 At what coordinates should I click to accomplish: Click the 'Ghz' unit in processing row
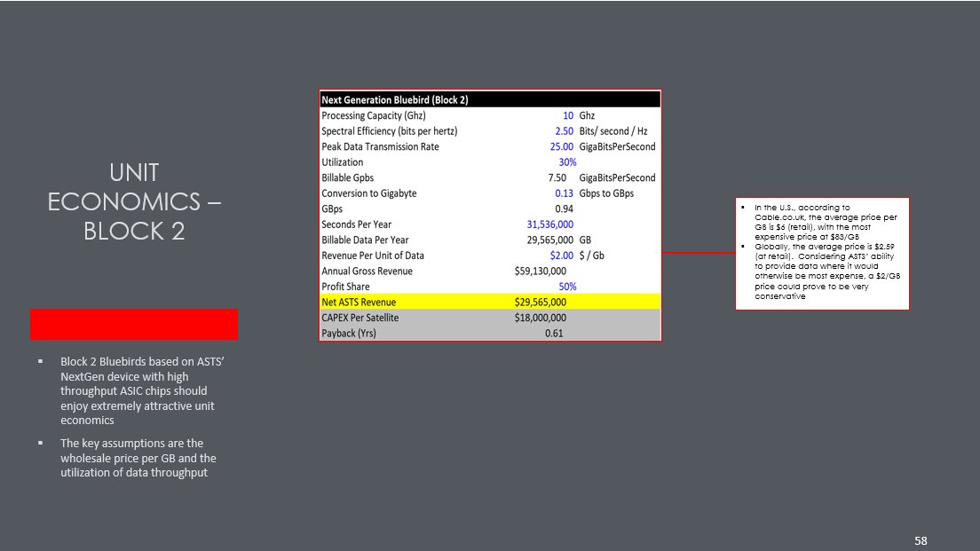click(587, 115)
